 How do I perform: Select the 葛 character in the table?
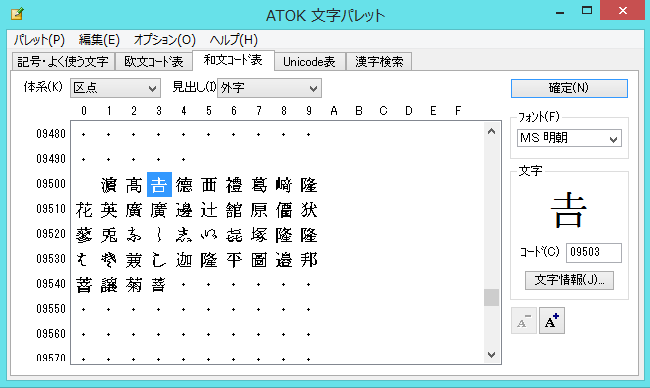(x=259, y=184)
